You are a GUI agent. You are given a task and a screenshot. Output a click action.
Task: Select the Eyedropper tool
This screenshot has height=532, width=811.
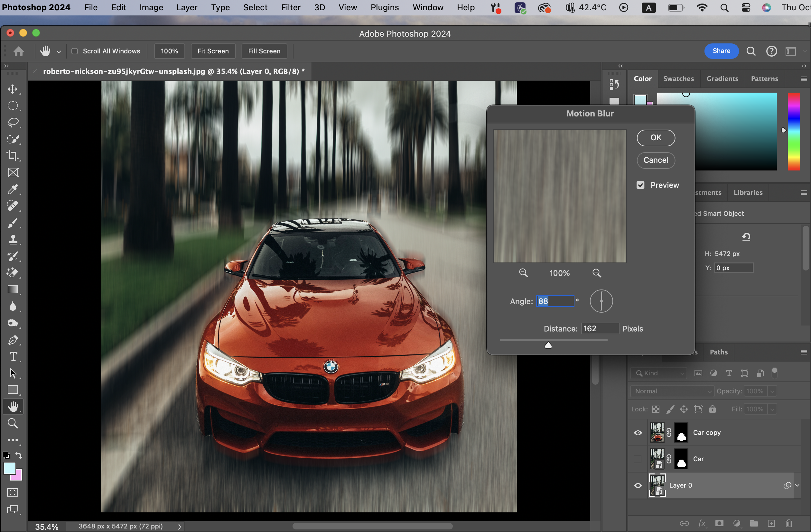[13, 189]
